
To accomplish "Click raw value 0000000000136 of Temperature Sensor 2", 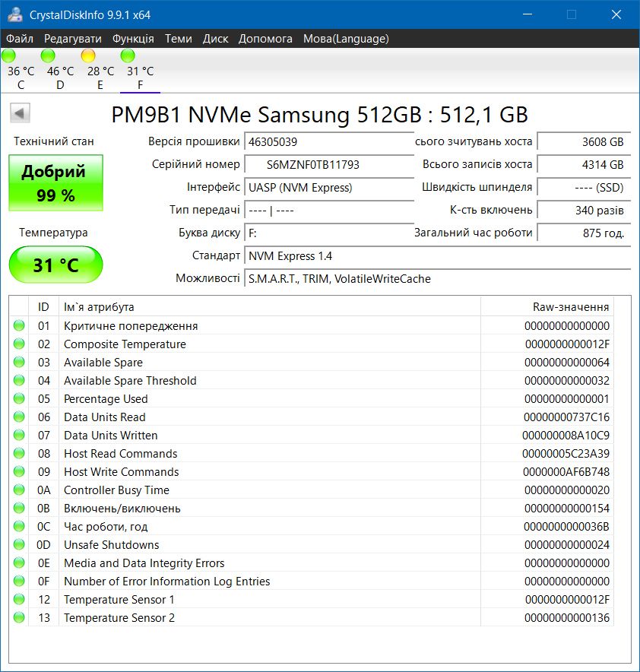I will (x=567, y=617).
